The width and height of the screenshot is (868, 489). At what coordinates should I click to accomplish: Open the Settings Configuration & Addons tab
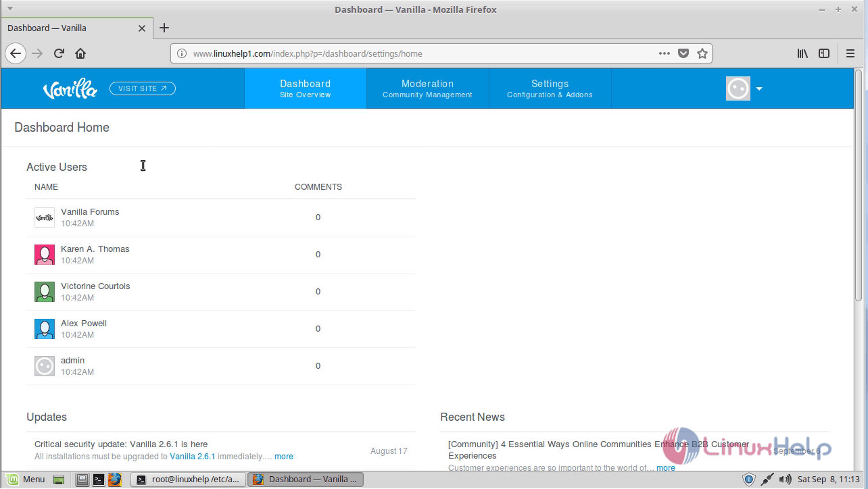(x=550, y=88)
